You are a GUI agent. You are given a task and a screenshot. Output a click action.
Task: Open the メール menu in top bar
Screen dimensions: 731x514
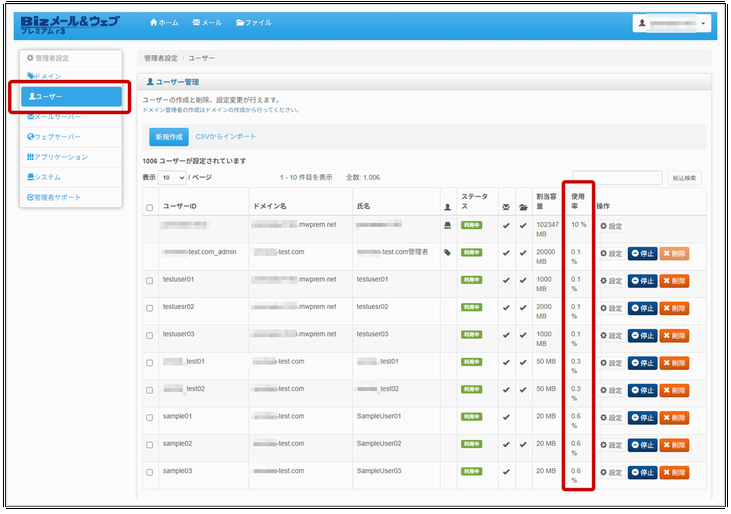tap(207, 22)
